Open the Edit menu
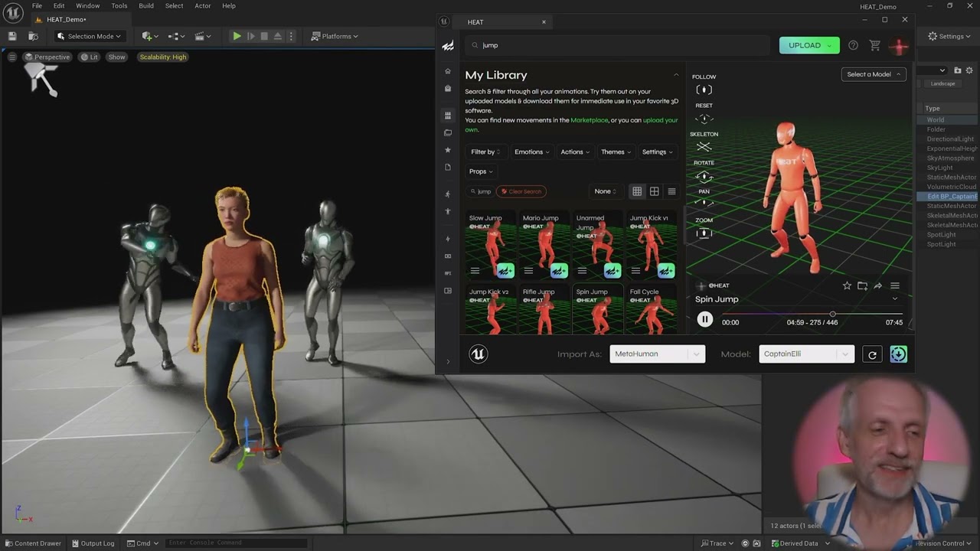This screenshot has width=980, height=551. coord(59,5)
